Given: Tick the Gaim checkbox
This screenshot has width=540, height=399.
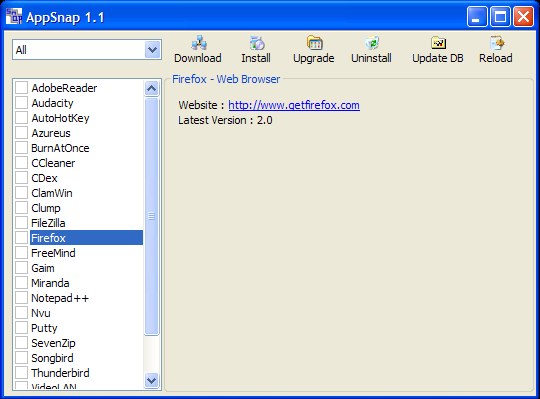Looking at the screenshot, I should click(x=21, y=267).
